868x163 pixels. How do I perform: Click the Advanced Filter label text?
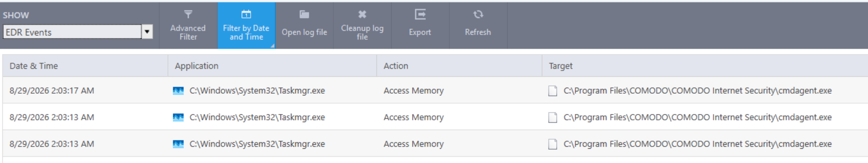point(188,32)
